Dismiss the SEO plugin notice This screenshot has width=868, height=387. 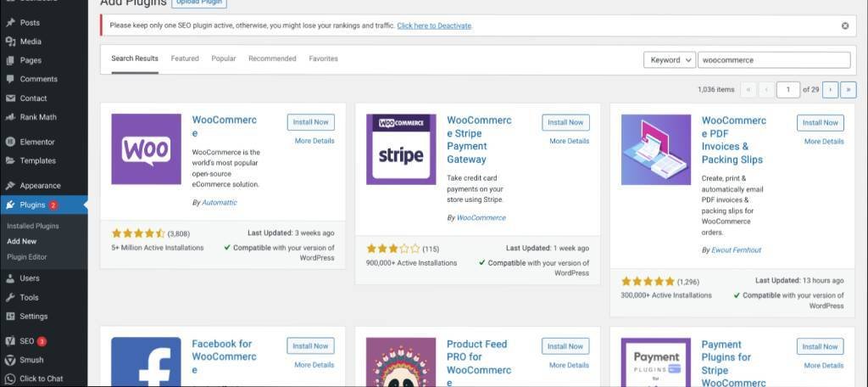(x=845, y=25)
